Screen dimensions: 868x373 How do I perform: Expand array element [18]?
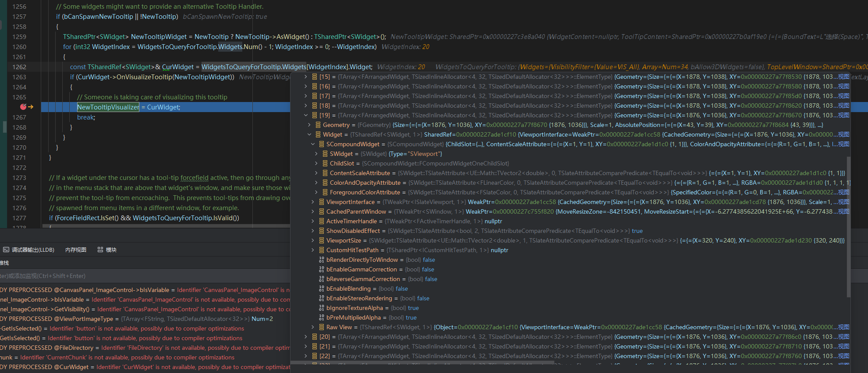pos(306,106)
